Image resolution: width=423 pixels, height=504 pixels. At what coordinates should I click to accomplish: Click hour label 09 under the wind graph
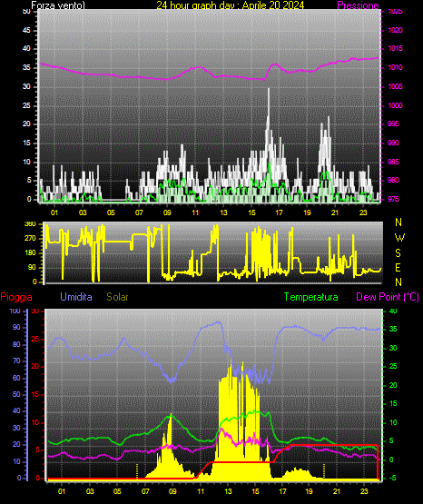click(x=167, y=212)
